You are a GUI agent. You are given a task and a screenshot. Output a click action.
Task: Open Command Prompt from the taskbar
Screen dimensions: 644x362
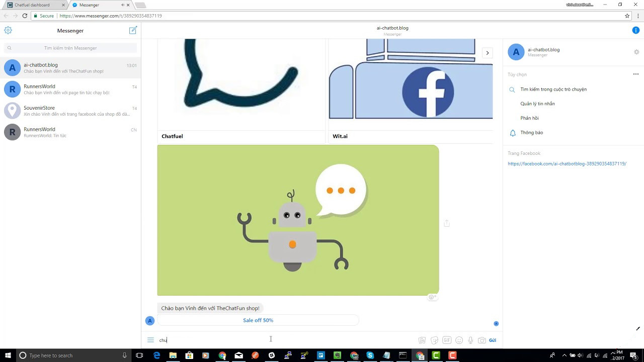(403, 355)
